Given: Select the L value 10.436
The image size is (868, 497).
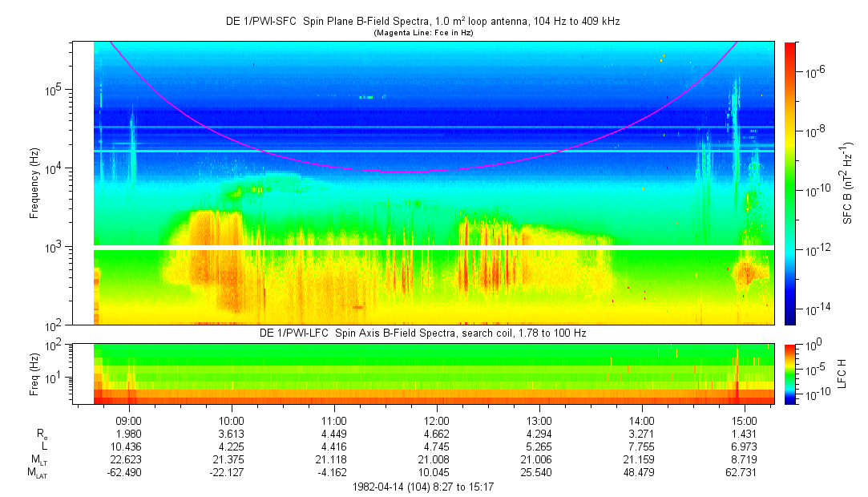Looking at the screenshot, I should point(129,446).
